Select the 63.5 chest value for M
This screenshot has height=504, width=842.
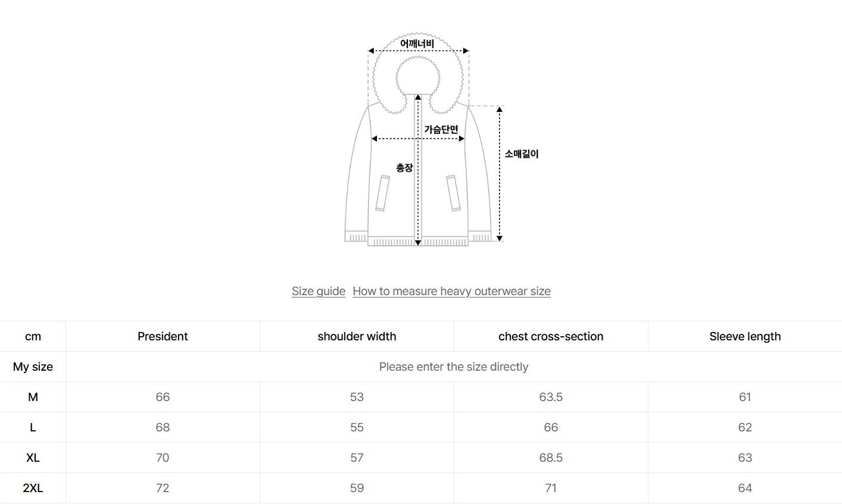click(x=551, y=397)
